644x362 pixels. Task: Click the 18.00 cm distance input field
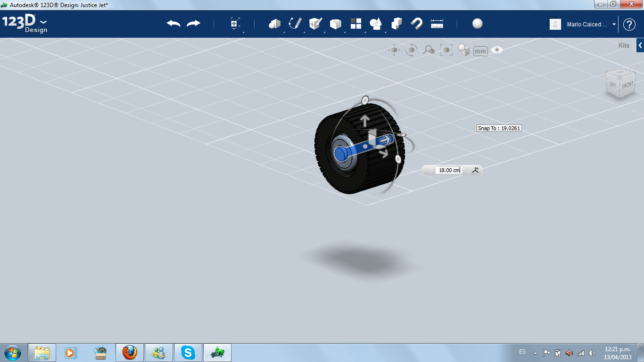pyautogui.click(x=449, y=170)
